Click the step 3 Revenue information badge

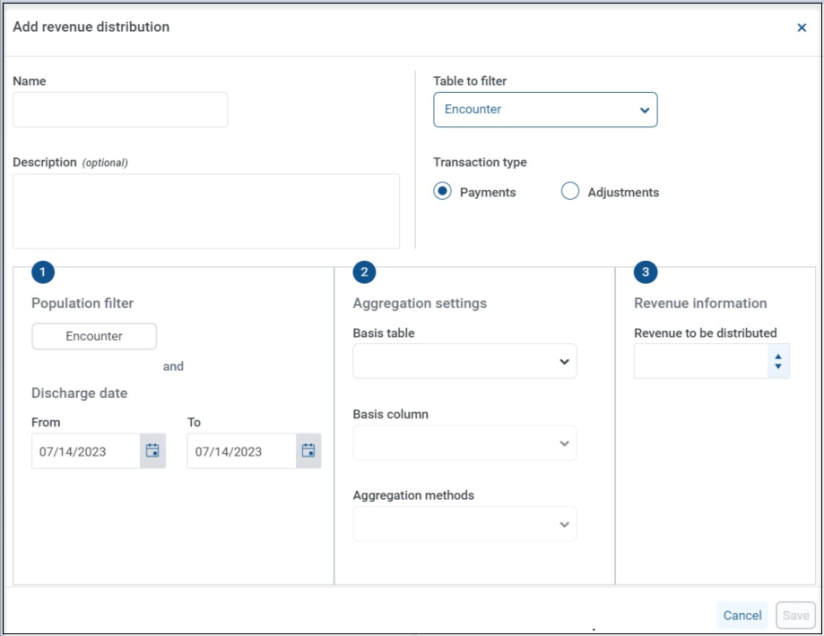(645, 272)
